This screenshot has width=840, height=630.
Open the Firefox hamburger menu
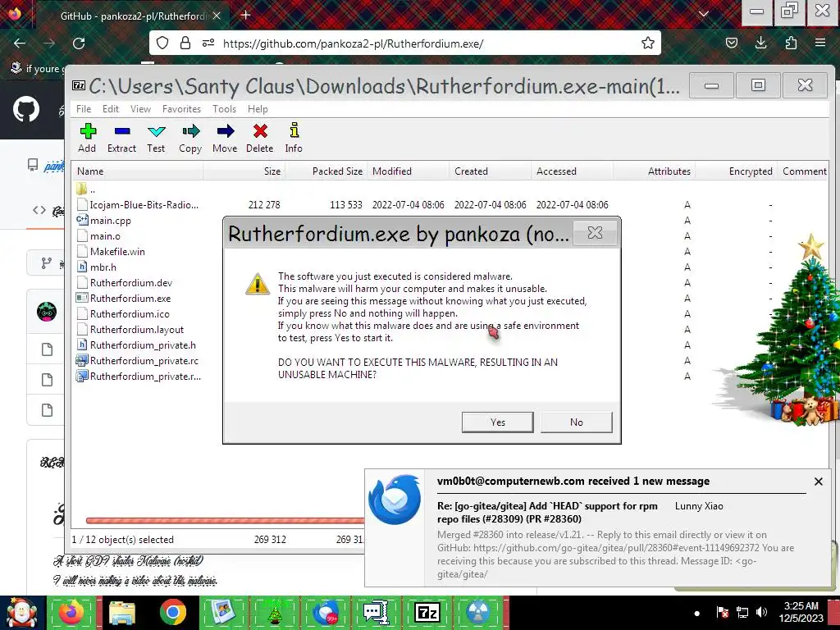[820, 43]
